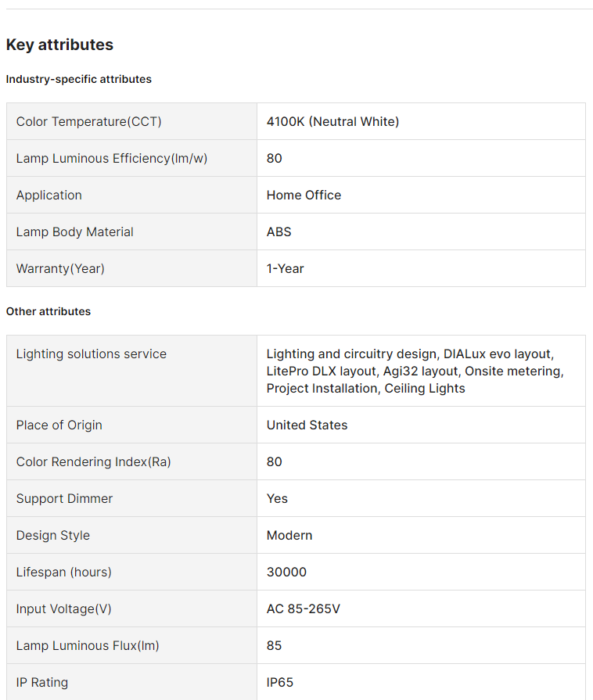Select the Lamp Luminous Flux(lm) label
Viewport: 593px width, 700px height.
[88, 645]
